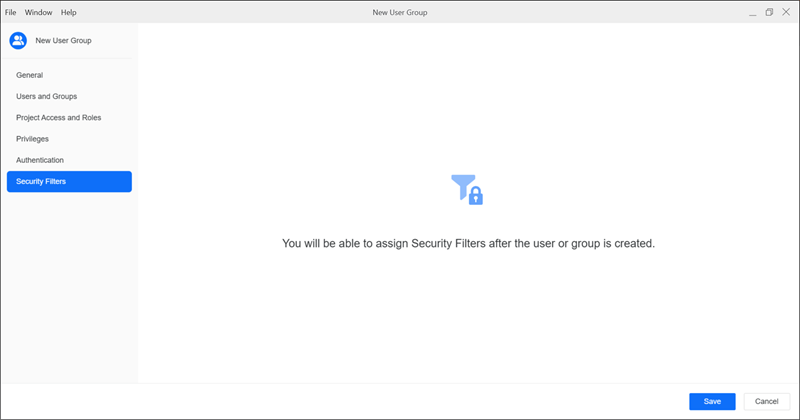
Task: Open the File menu
Action: click(11, 12)
